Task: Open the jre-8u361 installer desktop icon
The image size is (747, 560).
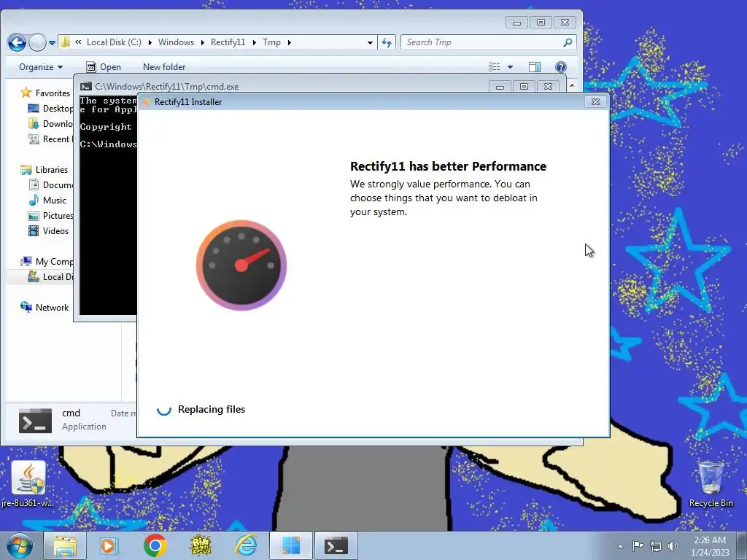Action: pos(28,484)
